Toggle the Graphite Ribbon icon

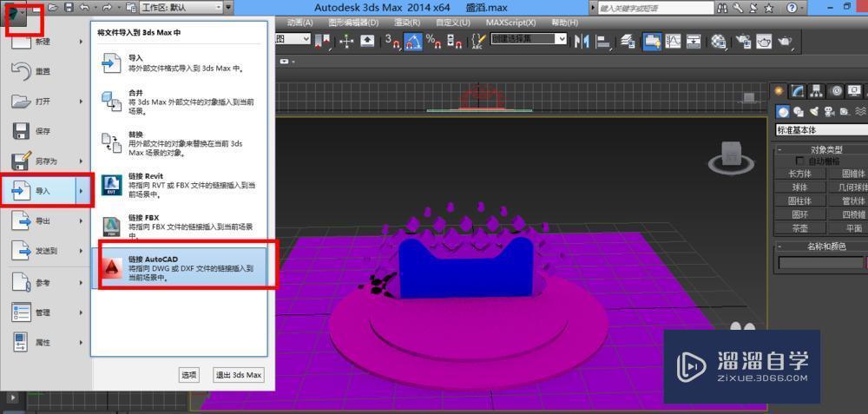(652, 41)
